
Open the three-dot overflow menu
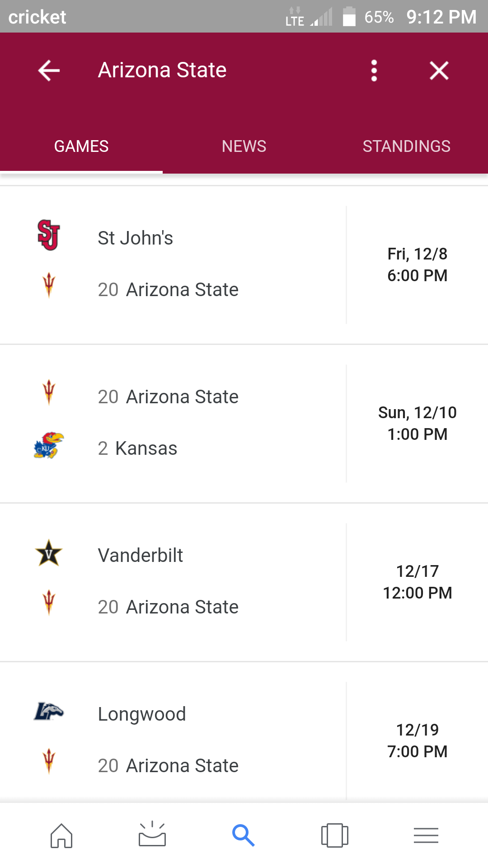point(374,71)
